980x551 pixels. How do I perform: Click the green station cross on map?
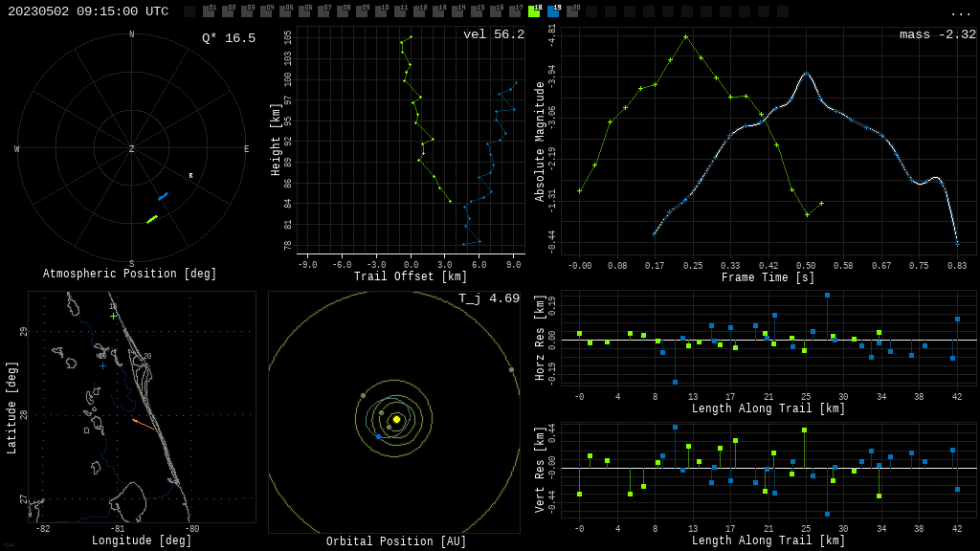[x=113, y=316]
